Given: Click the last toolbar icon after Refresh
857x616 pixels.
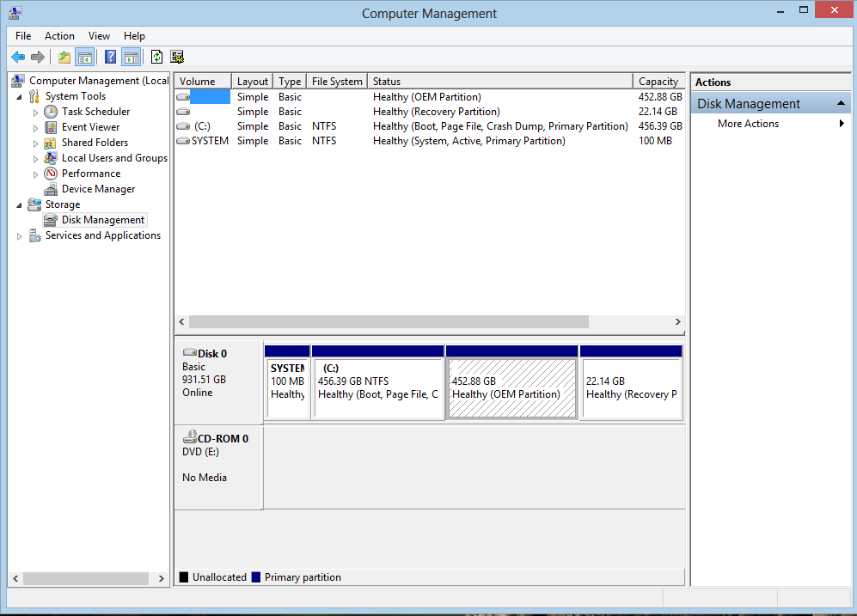Looking at the screenshot, I should coord(177,58).
